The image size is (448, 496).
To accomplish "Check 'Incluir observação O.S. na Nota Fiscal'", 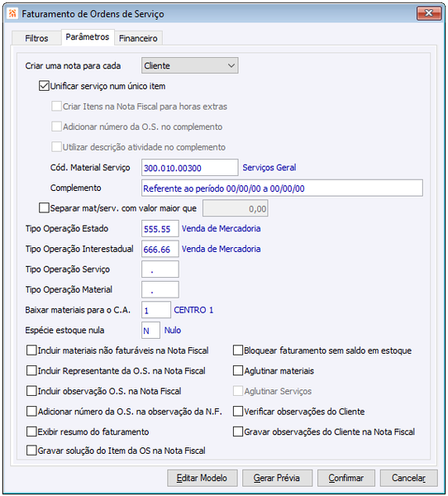I will click(x=31, y=391).
